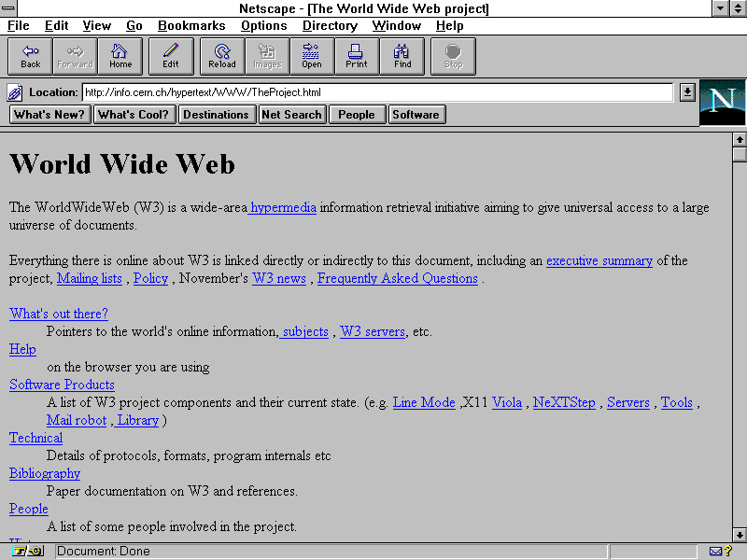
Task: Click the Document: Done status text
Action: click(x=104, y=552)
